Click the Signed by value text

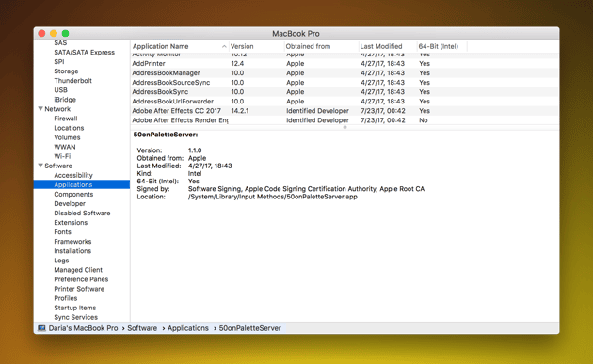(306, 189)
